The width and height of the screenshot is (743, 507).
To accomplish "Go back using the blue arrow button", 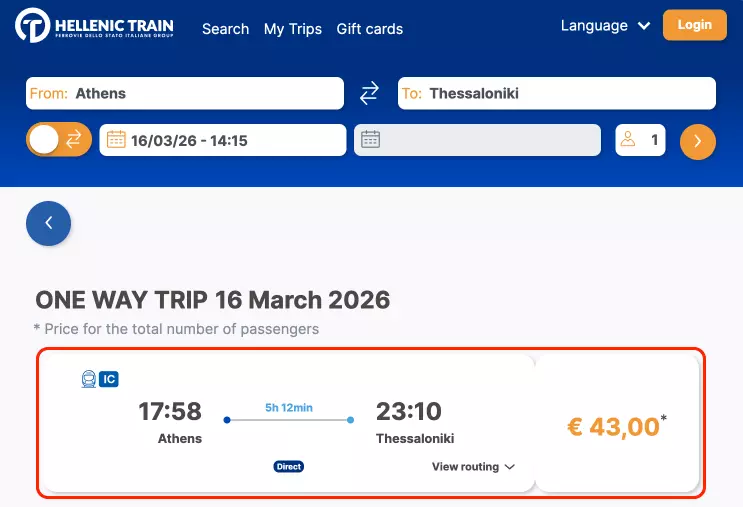I will click(x=49, y=223).
